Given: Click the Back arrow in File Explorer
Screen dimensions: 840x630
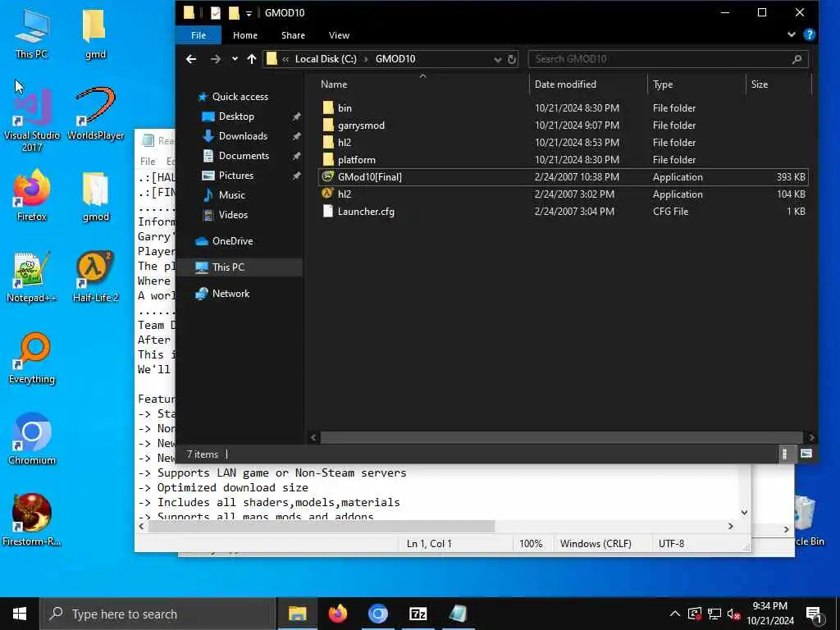Looking at the screenshot, I should coord(191,59).
